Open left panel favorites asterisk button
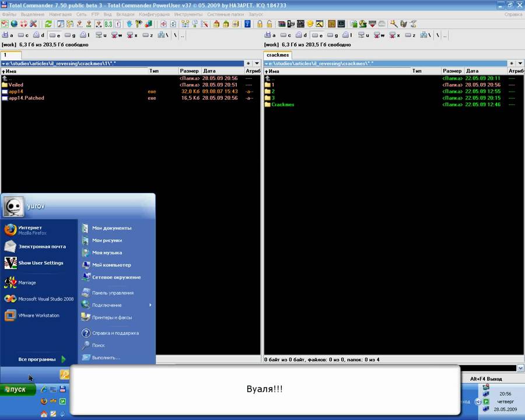 (x=248, y=64)
